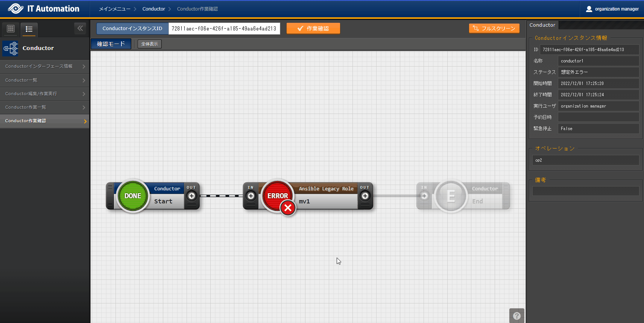644x323 pixels.
Task: Click the Conductor instance ID input field
Action: click(x=224, y=29)
